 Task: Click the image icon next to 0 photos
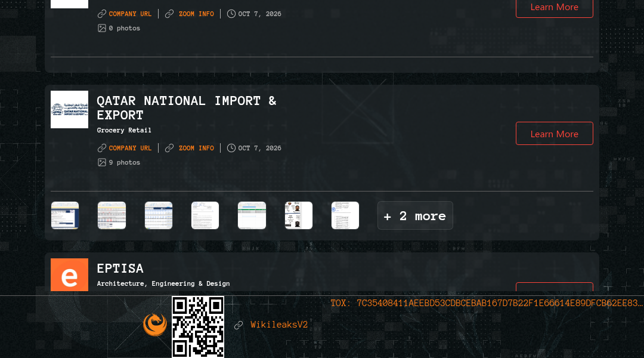pyautogui.click(x=102, y=28)
